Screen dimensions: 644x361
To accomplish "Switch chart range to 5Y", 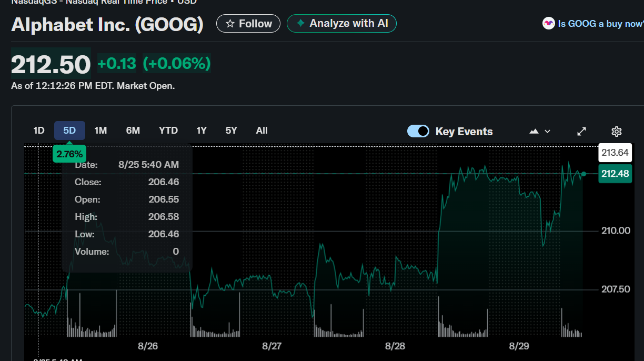I will tap(232, 131).
